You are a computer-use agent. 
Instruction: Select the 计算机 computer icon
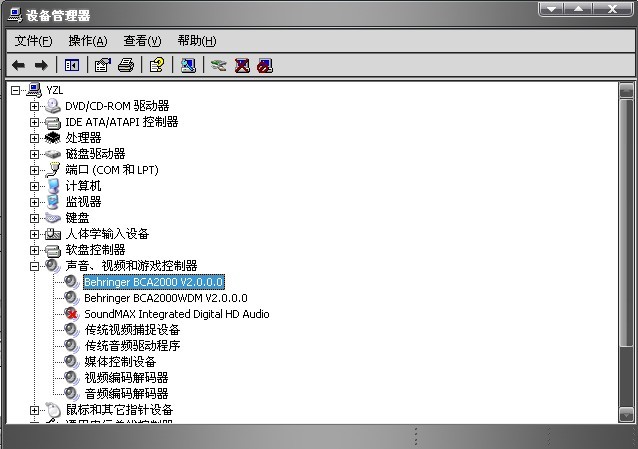(52, 186)
